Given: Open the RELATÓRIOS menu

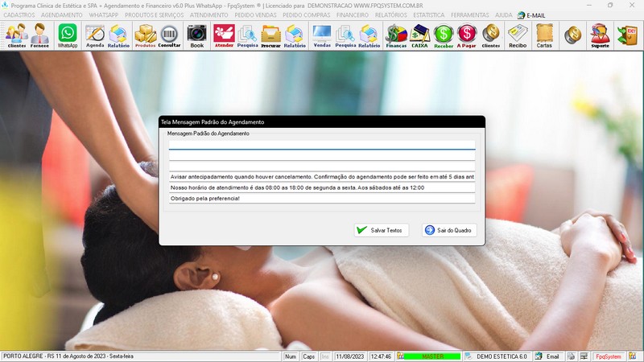Looking at the screenshot, I should (x=391, y=15).
